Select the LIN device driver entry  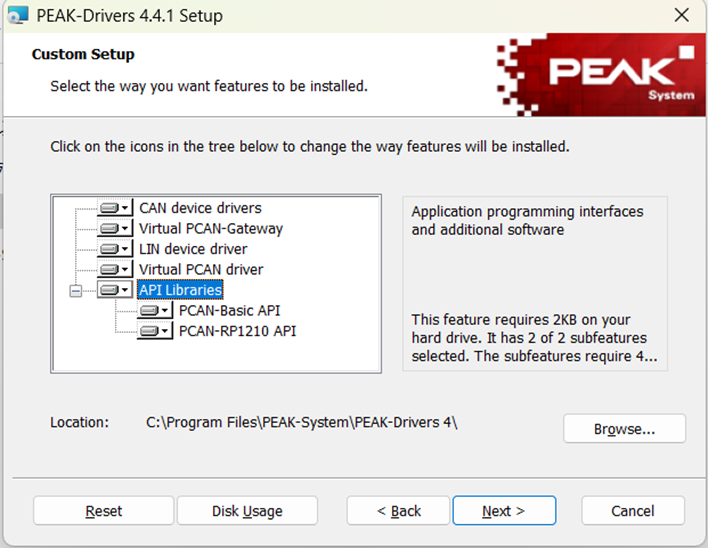[x=193, y=249]
